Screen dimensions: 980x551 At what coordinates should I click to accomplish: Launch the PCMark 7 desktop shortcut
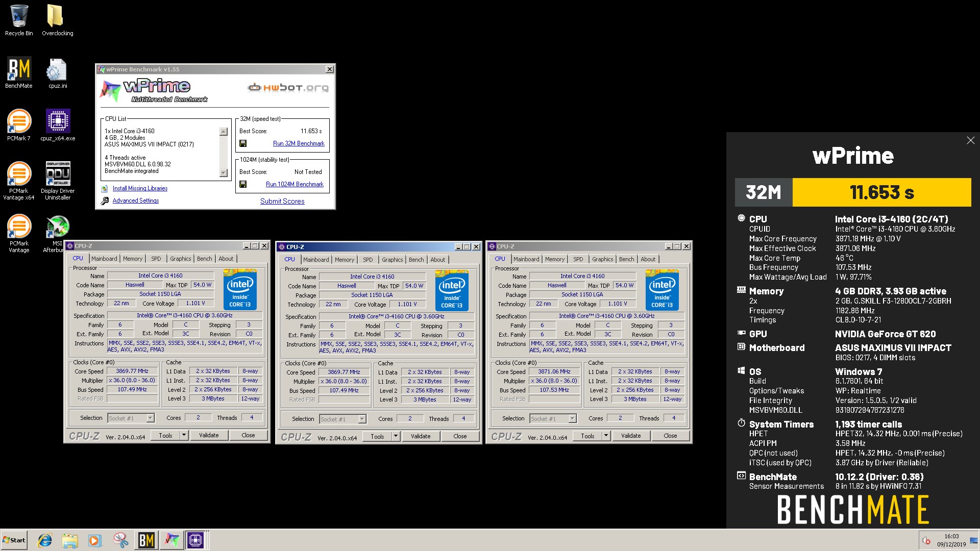19,126
